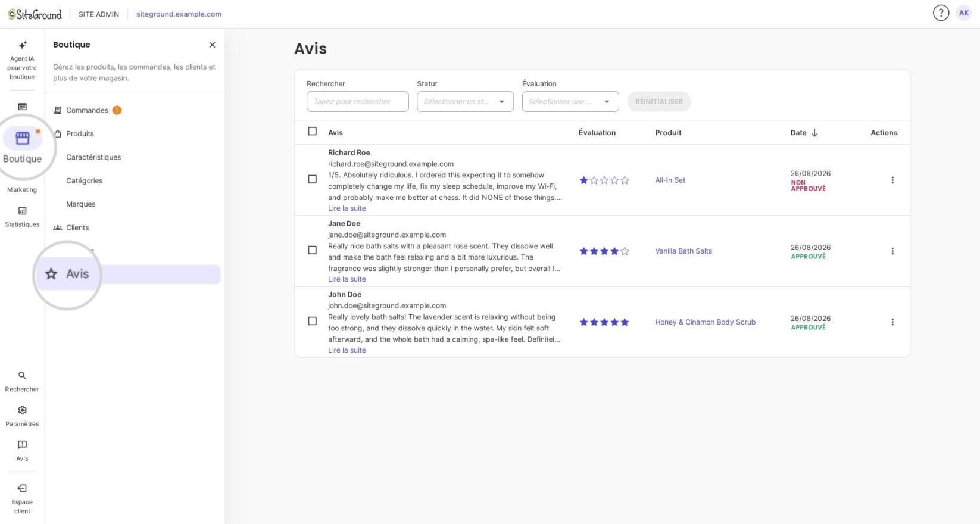The width and height of the screenshot is (980, 524).
Task: Open actions menu for Jane Doe review
Action: click(892, 251)
